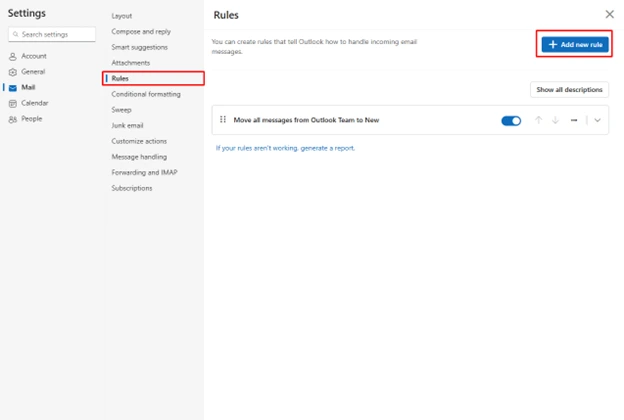Viewport: 624px width, 420px height.
Task: Click Show all descriptions button
Action: (x=569, y=90)
